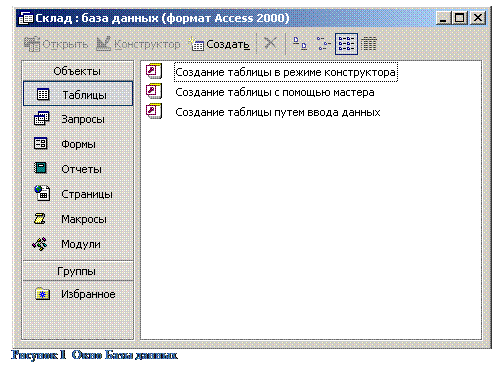Switch to Small Icons view
The height and width of the screenshot is (379, 503).
click(x=323, y=44)
